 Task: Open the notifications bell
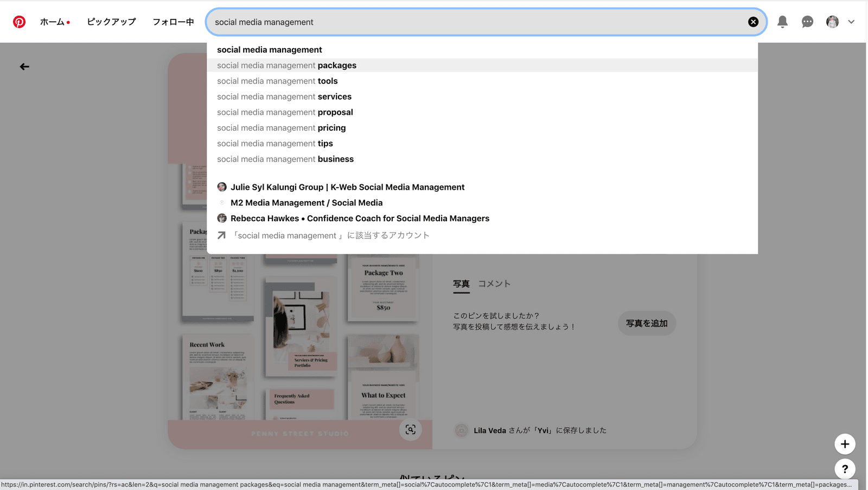pyautogui.click(x=782, y=22)
